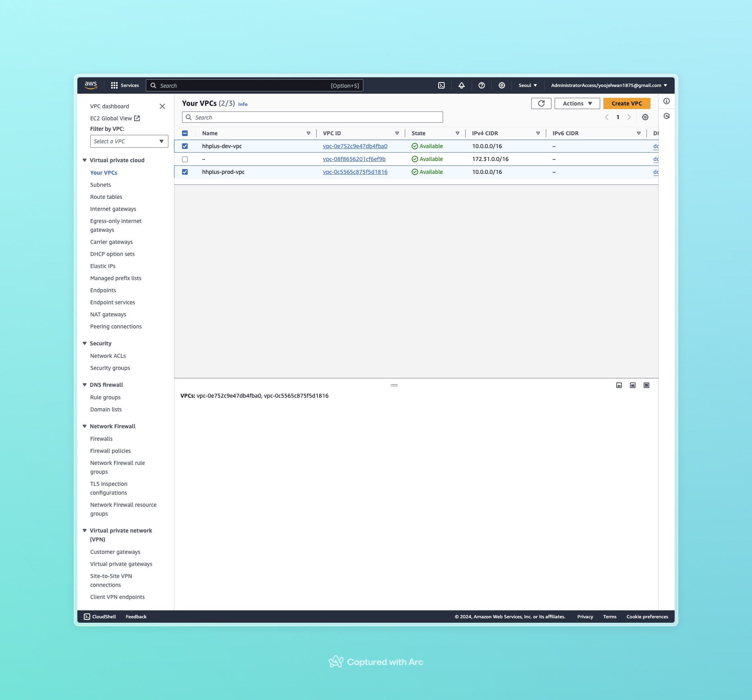Sort by IPv4 CIDR column arrow
752x700 pixels.
coord(538,133)
